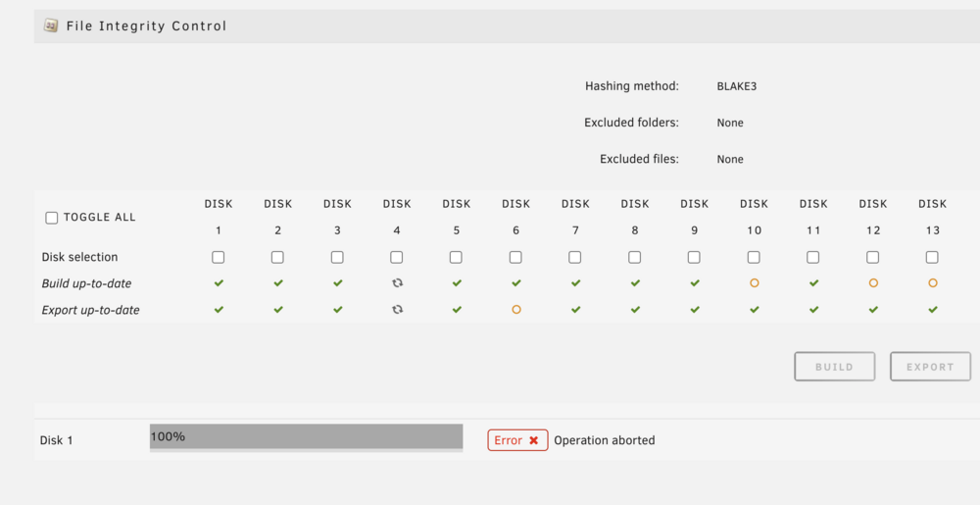Select Disk 10 checkbox
The image size is (980, 505).
point(754,257)
